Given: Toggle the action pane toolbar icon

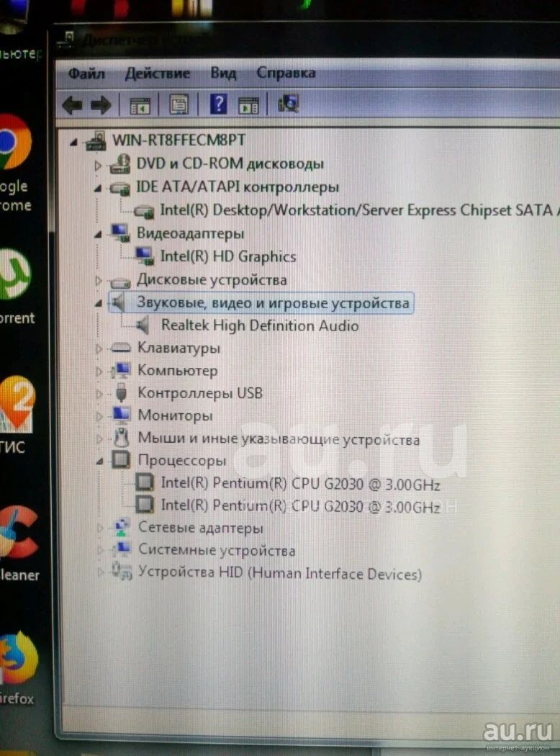Looking at the screenshot, I should point(248,104).
